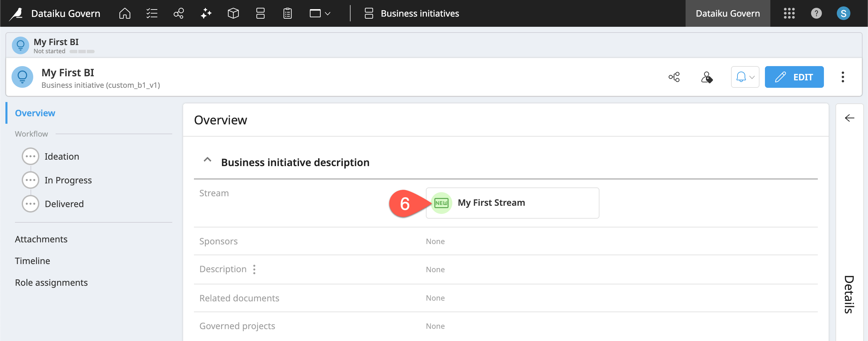Click the user role tag icon
The width and height of the screenshot is (868, 341).
click(708, 77)
